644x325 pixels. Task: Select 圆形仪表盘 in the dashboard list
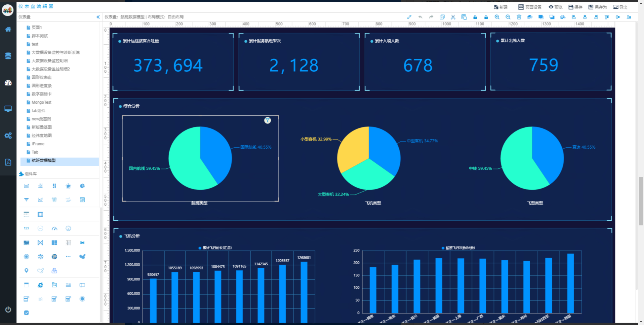[x=42, y=77]
